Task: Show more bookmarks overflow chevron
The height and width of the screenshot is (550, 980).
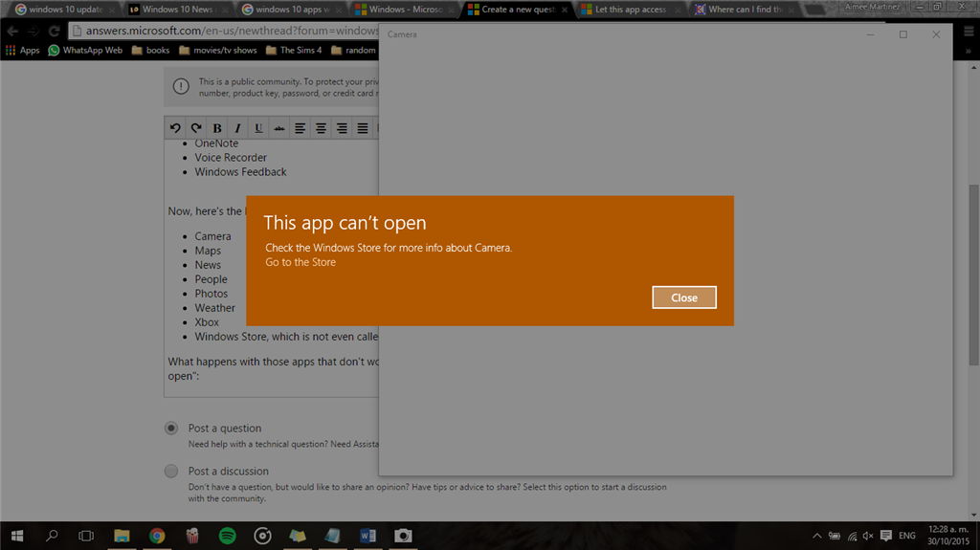Action: [969, 51]
